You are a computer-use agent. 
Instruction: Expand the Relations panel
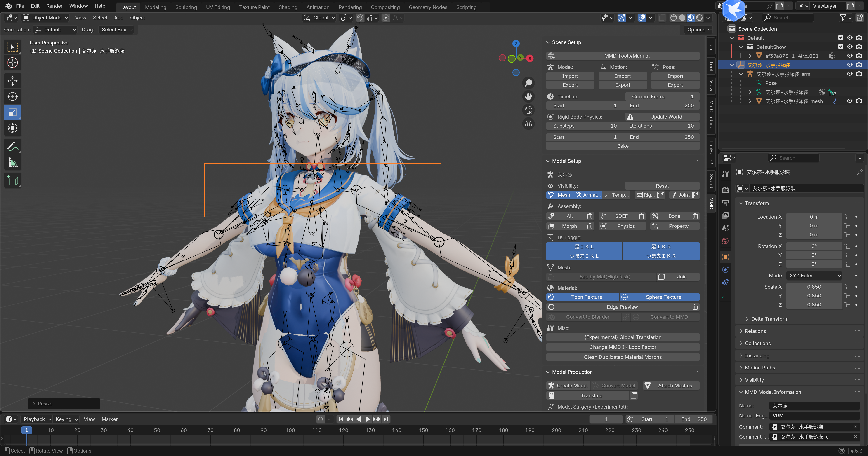[x=755, y=331]
